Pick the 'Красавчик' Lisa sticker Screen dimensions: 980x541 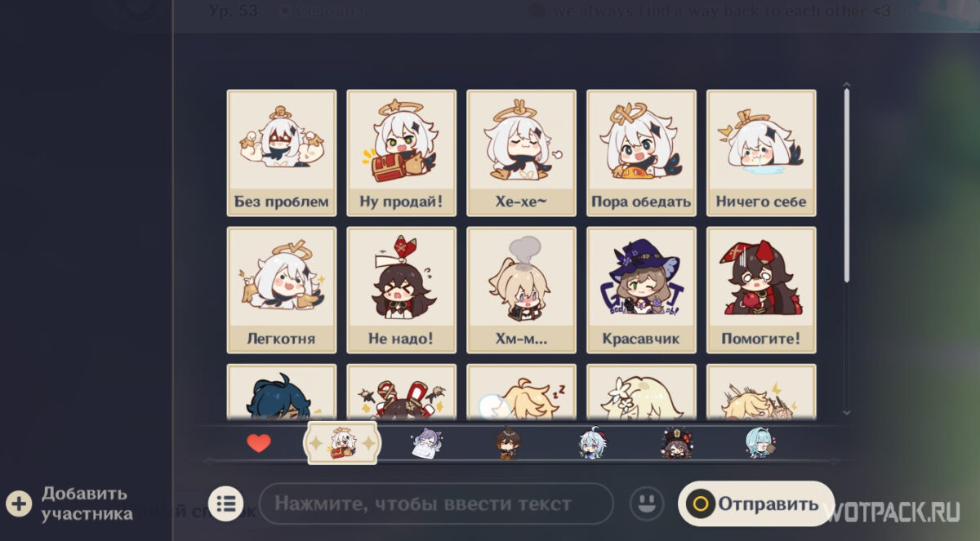click(x=641, y=290)
